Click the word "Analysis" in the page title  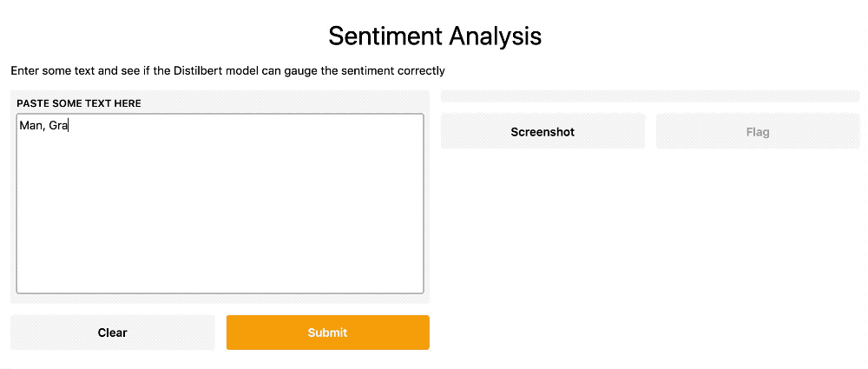click(x=496, y=36)
